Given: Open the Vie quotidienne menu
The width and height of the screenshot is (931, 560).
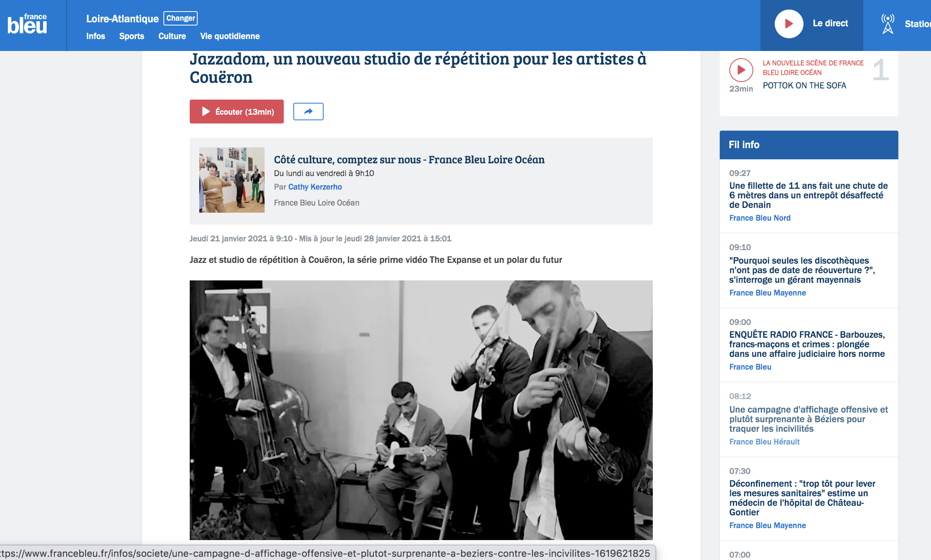Looking at the screenshot, I should coord(230,36).
